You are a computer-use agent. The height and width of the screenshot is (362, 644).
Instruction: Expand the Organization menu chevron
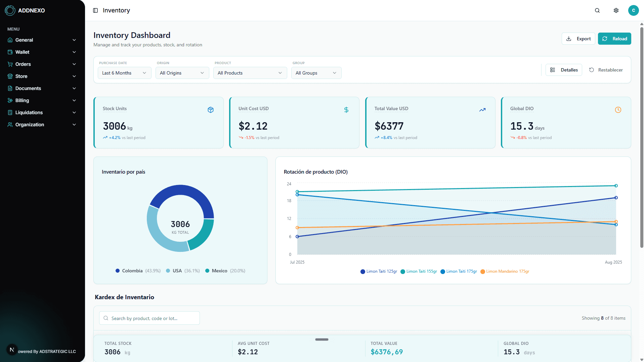[x=74, y=125]
